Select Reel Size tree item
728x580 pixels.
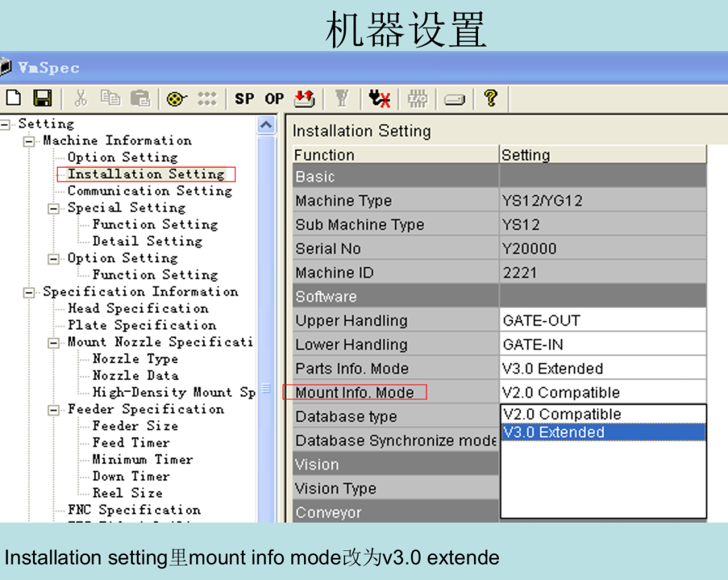(127, 493)
